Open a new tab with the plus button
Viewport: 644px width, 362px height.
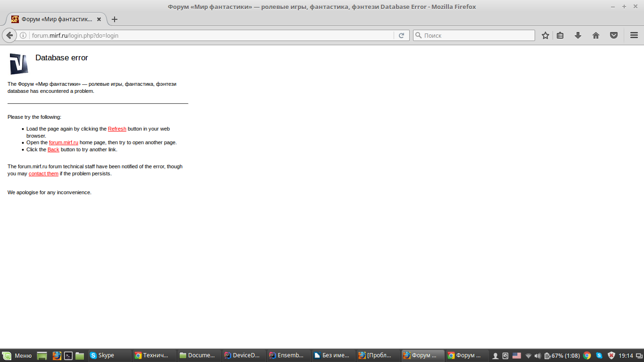coord(114,19)
